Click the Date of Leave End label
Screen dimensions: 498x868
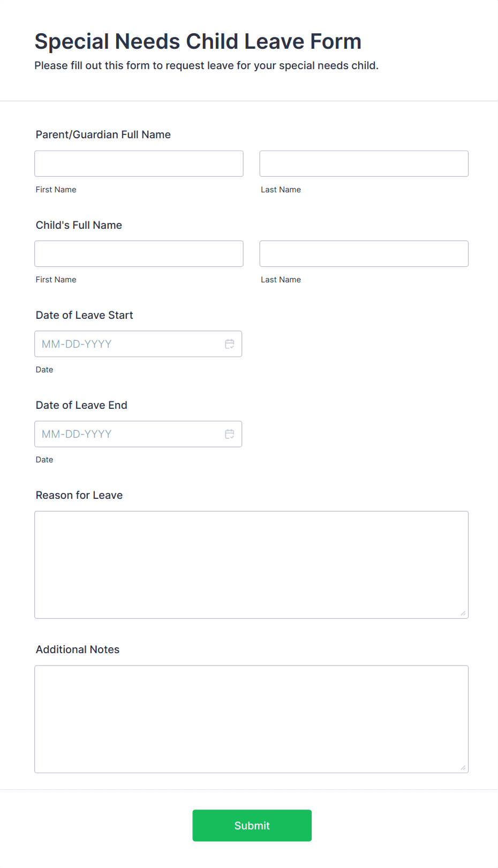click(81, 405)
